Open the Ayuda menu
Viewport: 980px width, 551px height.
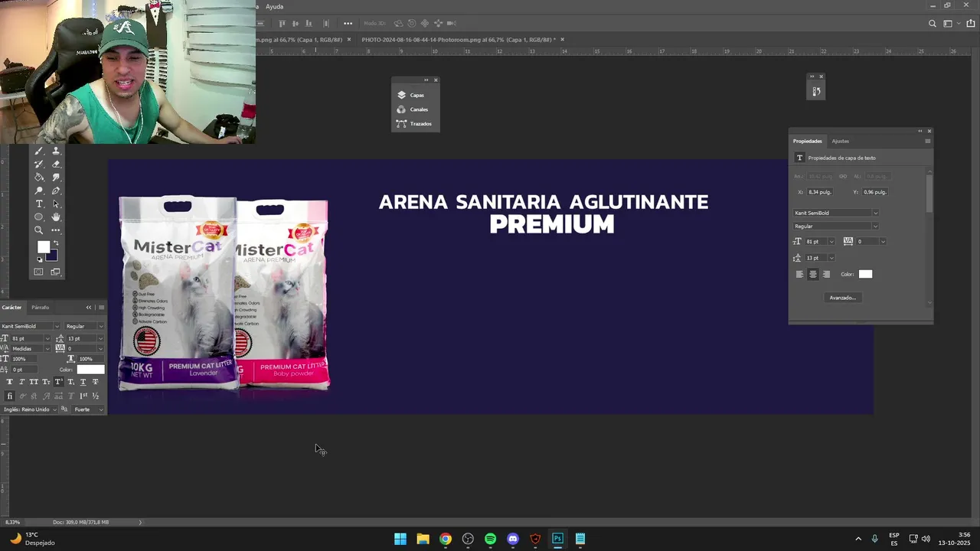tap(274, 6)
